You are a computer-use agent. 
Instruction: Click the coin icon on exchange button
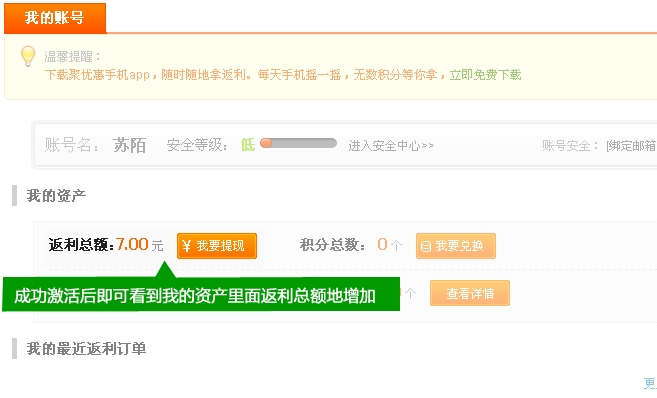[x=426, y=246]
